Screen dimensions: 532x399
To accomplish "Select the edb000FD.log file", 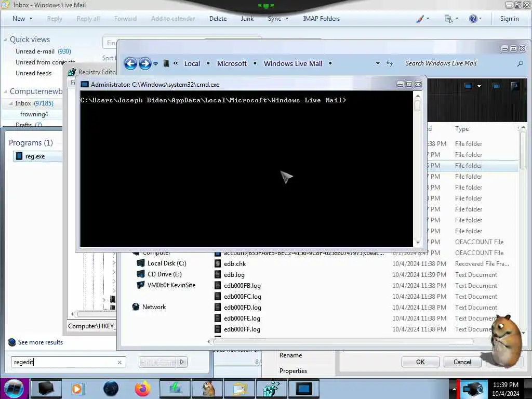I will 243,308.
